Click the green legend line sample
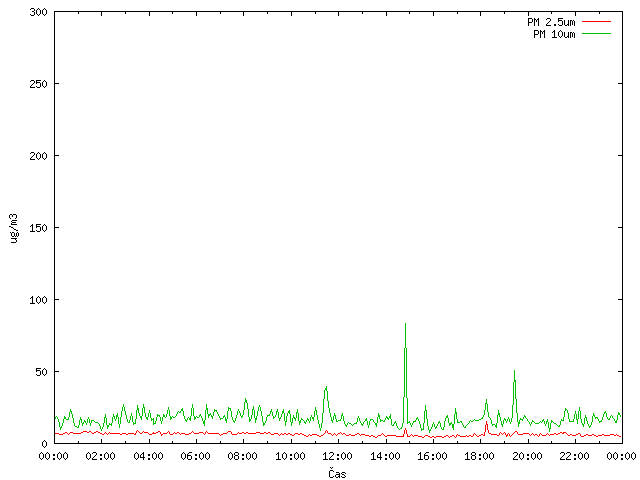Viewport: 640px width, 480px height. 596,33
